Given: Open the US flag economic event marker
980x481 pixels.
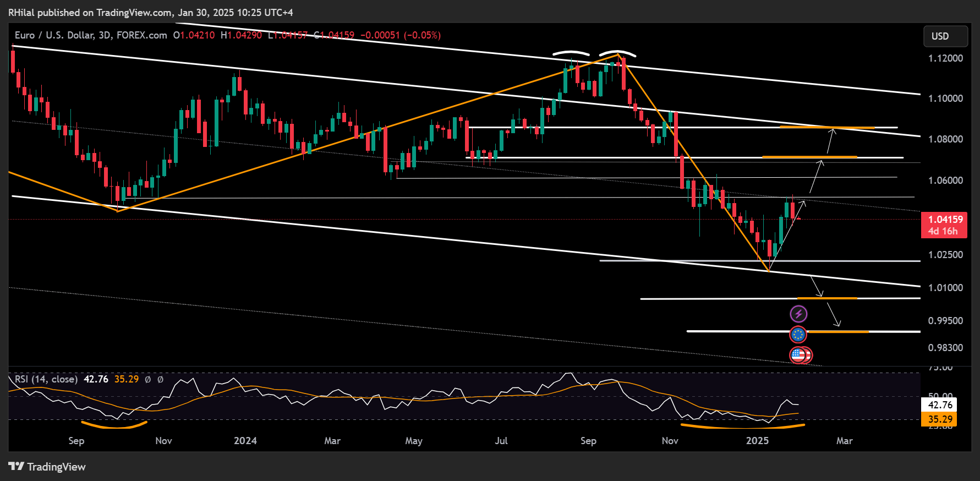Looking at the screenshot, I should (798, 355).
